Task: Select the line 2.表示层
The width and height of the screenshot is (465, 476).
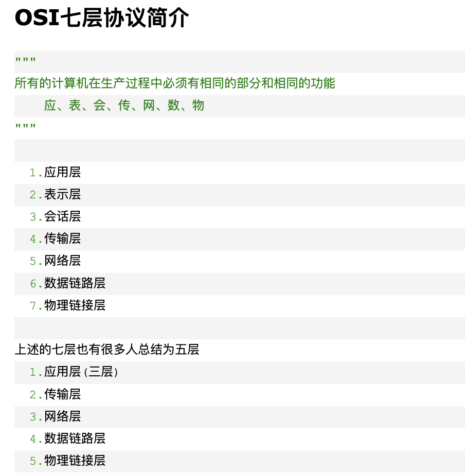Action: pos(55,195)
